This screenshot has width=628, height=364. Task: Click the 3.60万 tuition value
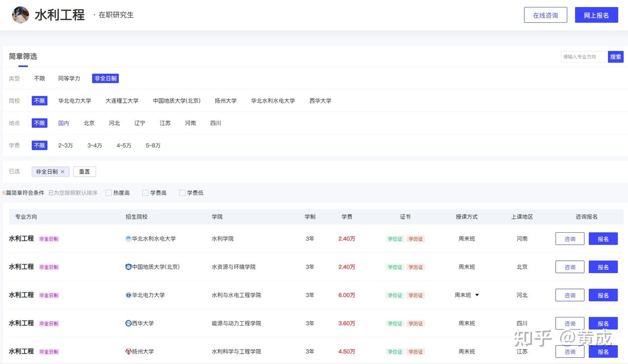click(347, 323)
